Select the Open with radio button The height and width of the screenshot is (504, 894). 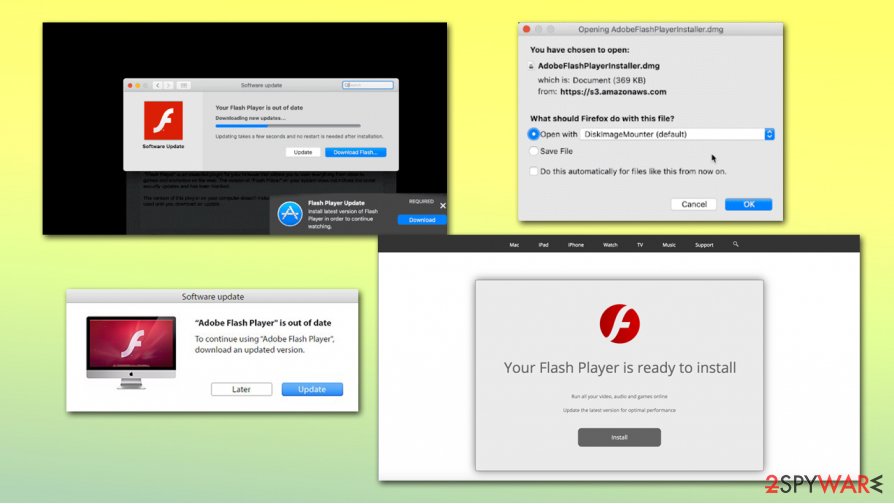[x=533, y=134]
